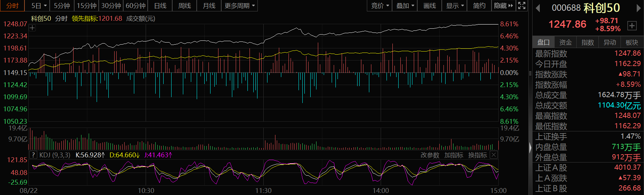Open KDJ indicator help question mark
The width and height of the screenshot is (644, 195).
point(33,155)
